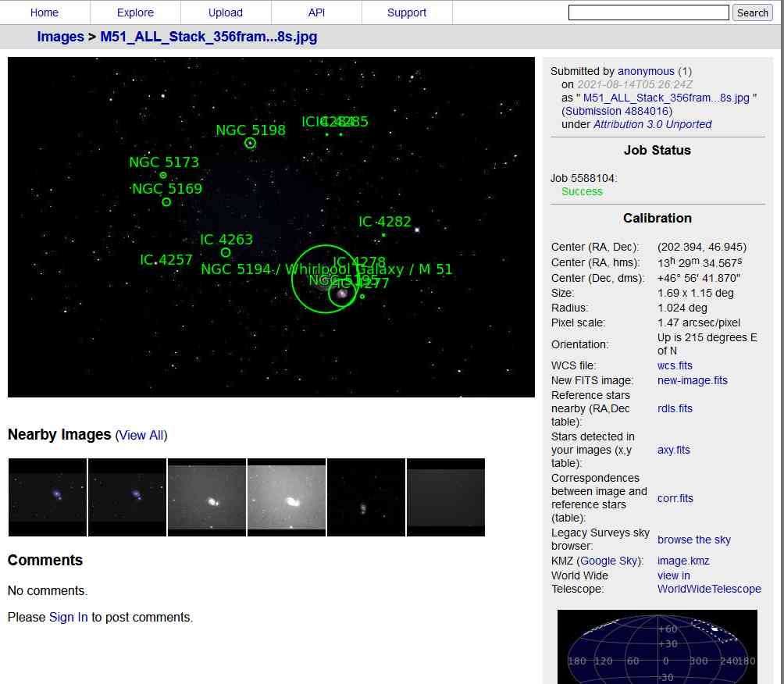Click the Search button

pos(753,12)
